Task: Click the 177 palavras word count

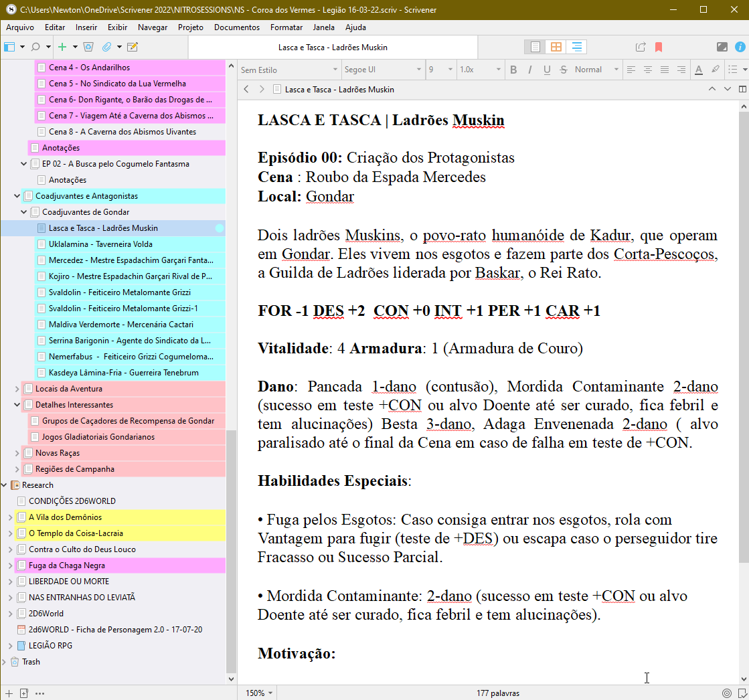Action: (498, 693)
